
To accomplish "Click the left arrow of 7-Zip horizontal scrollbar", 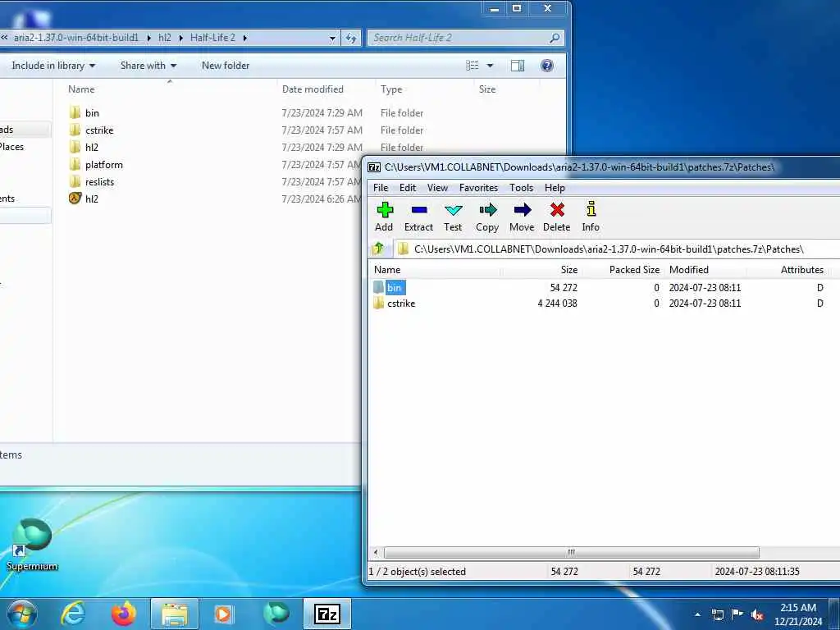I will (376, 552).
